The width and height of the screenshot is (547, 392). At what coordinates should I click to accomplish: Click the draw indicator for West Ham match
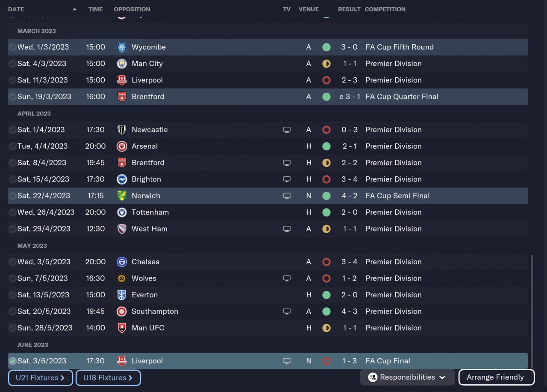pos(326,229)
